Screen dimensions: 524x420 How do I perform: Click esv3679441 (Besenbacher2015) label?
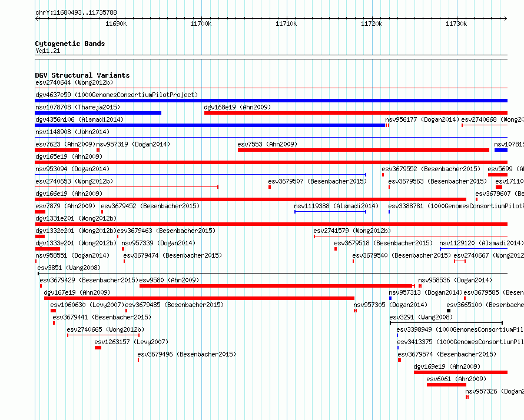[102, 317]
